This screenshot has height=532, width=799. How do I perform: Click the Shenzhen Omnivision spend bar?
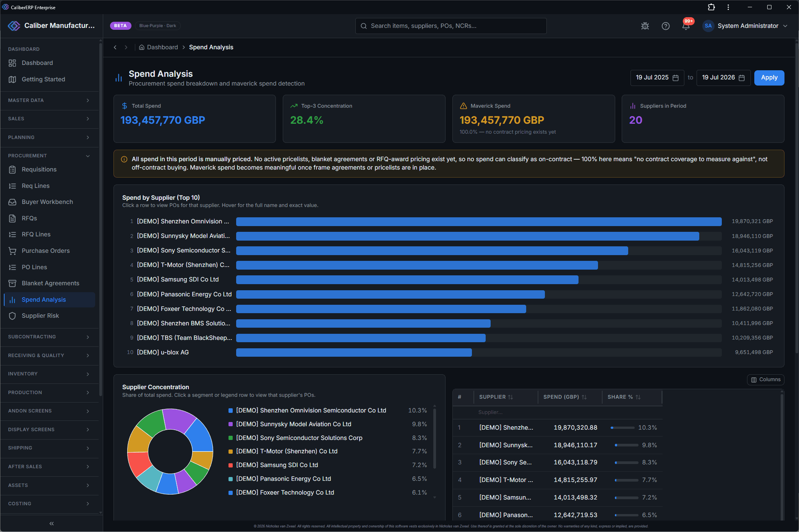click(479, 222)
